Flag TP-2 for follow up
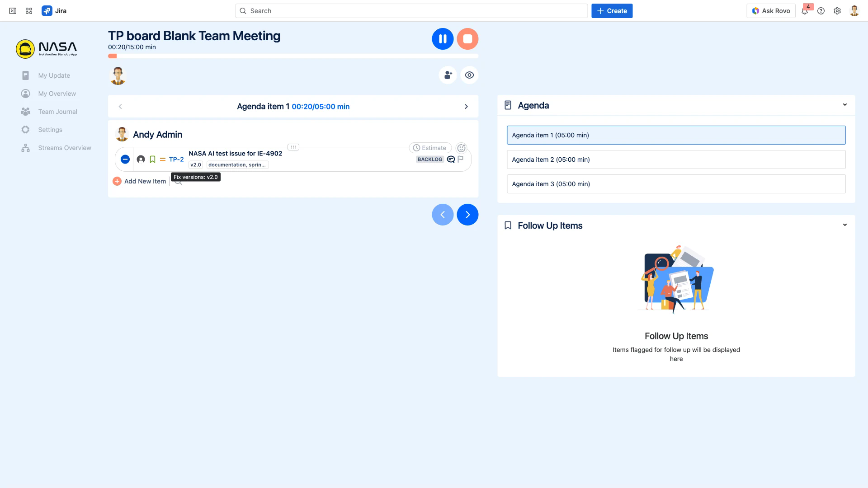The width and height of the screenshot is (868, 488). tap(461, 159)
